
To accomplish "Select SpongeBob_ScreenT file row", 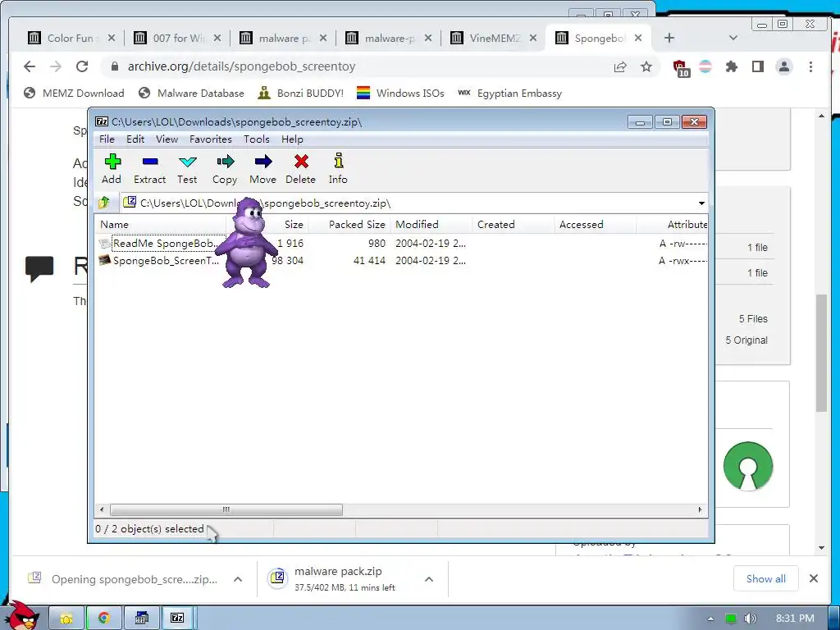I will (x=400, y=260).
